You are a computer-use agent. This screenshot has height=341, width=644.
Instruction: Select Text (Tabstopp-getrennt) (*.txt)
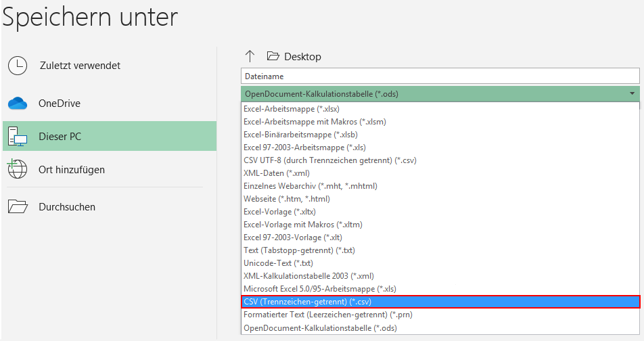pos(440,250)
